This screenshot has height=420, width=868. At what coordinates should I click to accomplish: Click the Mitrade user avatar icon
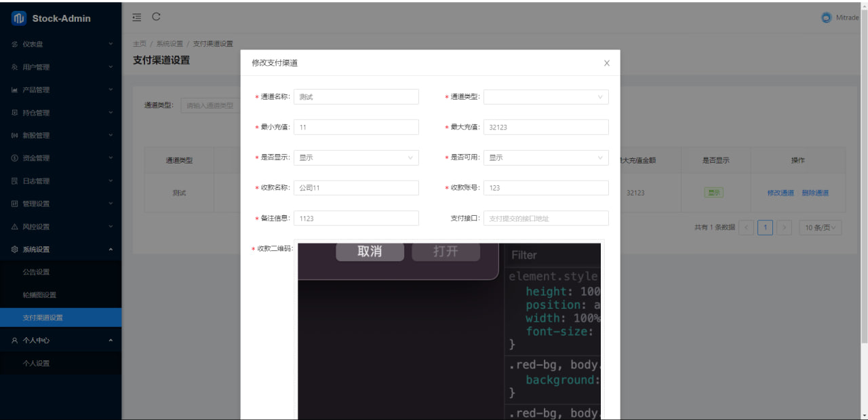826,18
